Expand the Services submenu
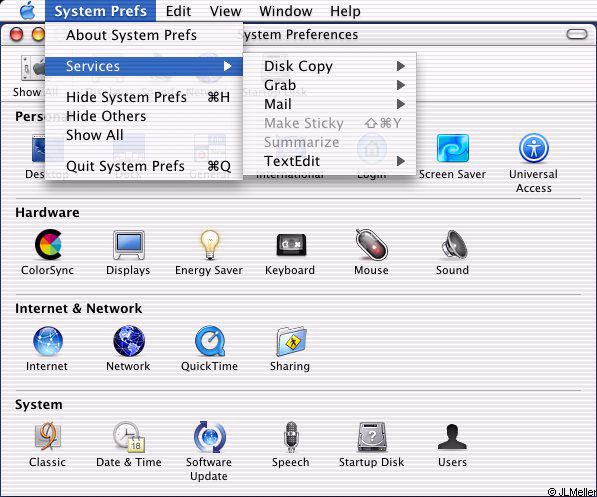This screenshot has width=597, height=497. click(x=144, y=66)
